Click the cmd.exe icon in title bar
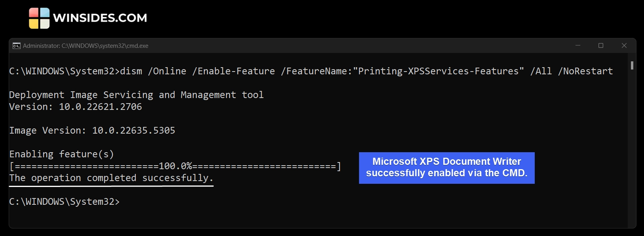Screen dimensions: 644x236 point(16,46)
